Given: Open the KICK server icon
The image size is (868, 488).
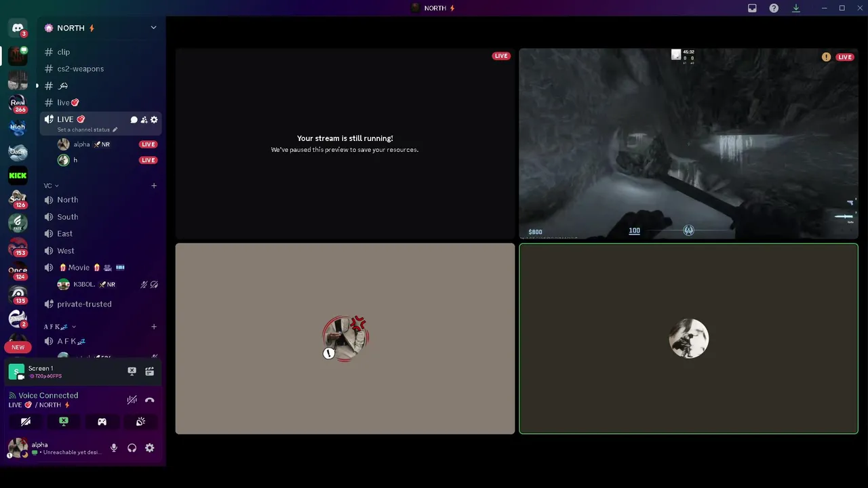Looking at the screenshot, I should (x=18, y=176).
